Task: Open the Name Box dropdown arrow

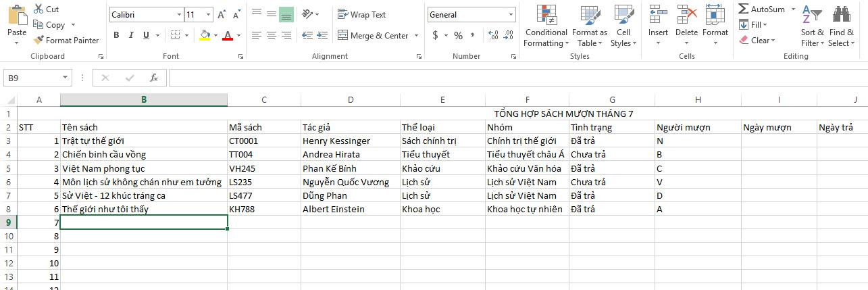Action: tap(66, 78)
